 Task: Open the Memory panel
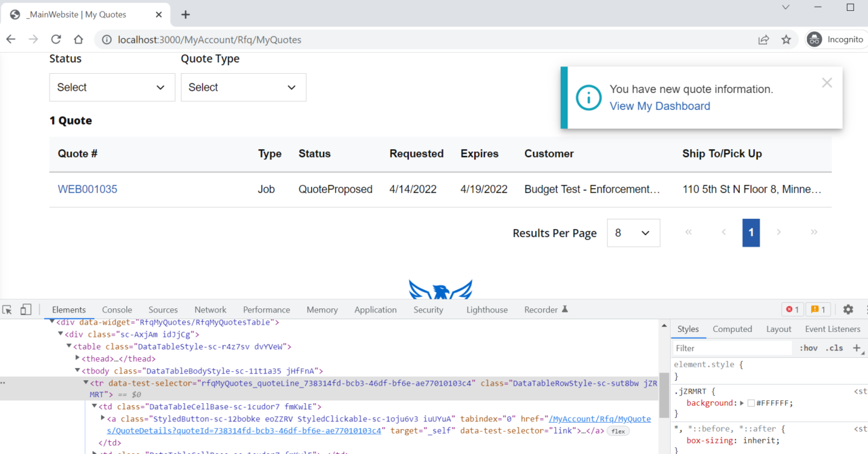pos(322,310)
